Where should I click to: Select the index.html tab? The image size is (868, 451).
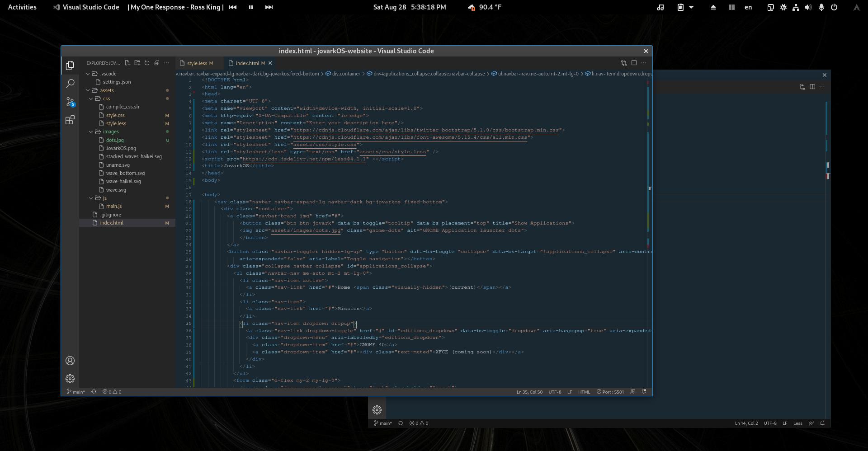247,63
